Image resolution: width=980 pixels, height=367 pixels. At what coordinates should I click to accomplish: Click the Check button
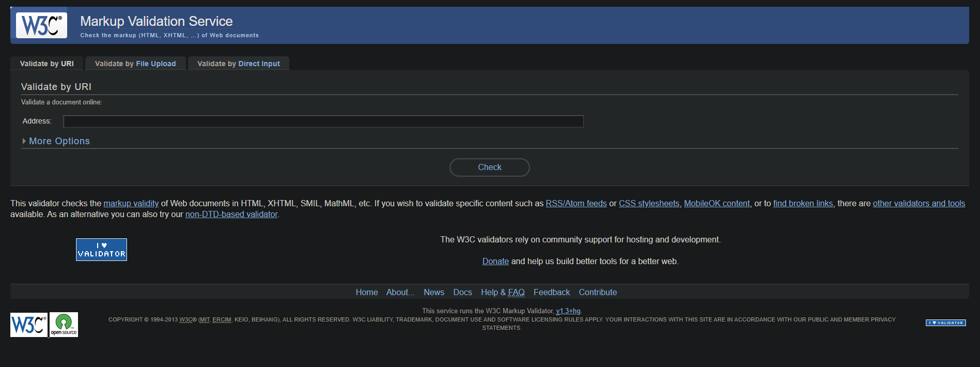coord(490,167)
